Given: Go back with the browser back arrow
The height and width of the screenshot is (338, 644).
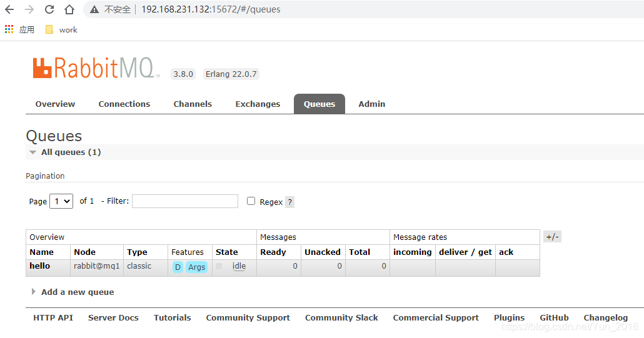Looking at the screenshot, I should (x=9, y=9).
